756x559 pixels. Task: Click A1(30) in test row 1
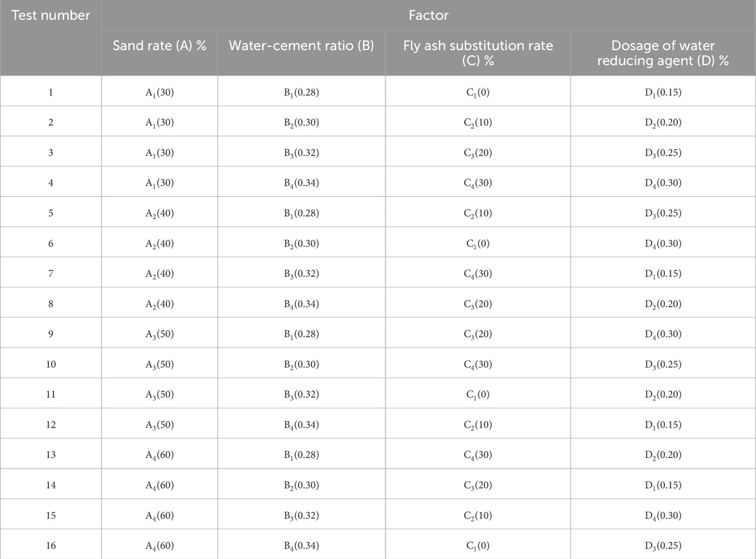[160, 92]
